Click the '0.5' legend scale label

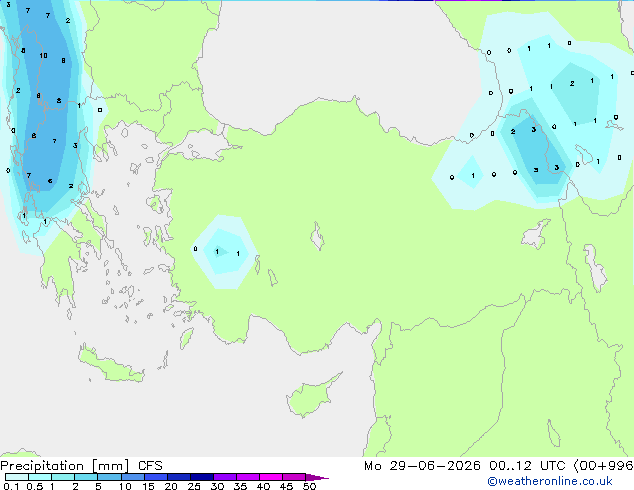pyautogui.click(x=35, y=486)
